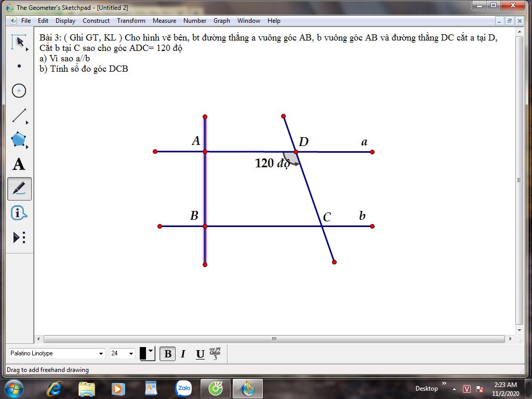Expand Arrow tool flyout triangle
Screen dimensions: 532x399
coord(27,49)
